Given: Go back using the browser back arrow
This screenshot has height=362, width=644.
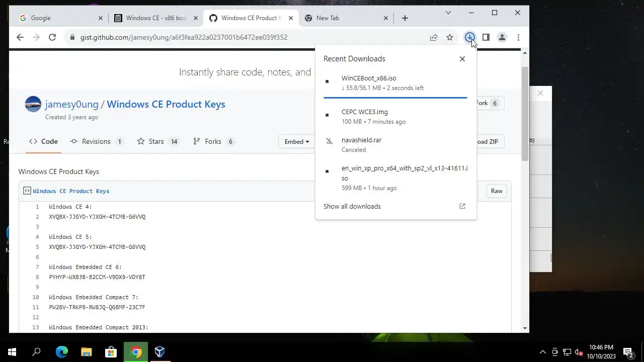Looking at the screenshot, I should [x=20, y=37].
